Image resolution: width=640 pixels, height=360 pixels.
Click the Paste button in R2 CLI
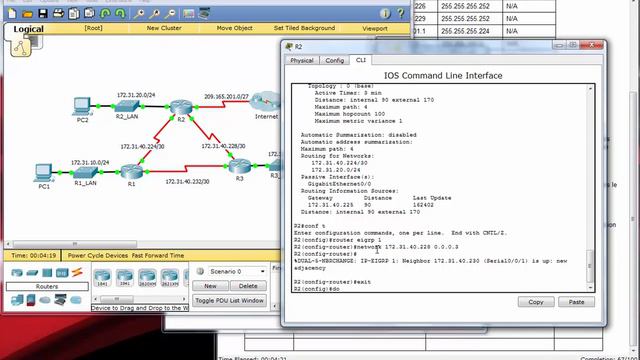coord(576,302)
